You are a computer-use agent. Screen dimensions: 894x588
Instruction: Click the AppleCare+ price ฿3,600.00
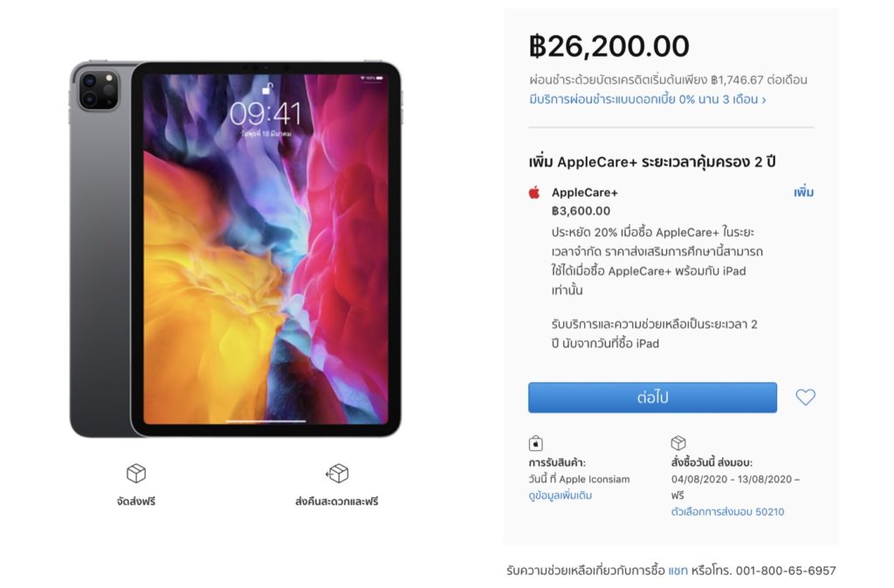pyautogui.click(x=581, y=211)
